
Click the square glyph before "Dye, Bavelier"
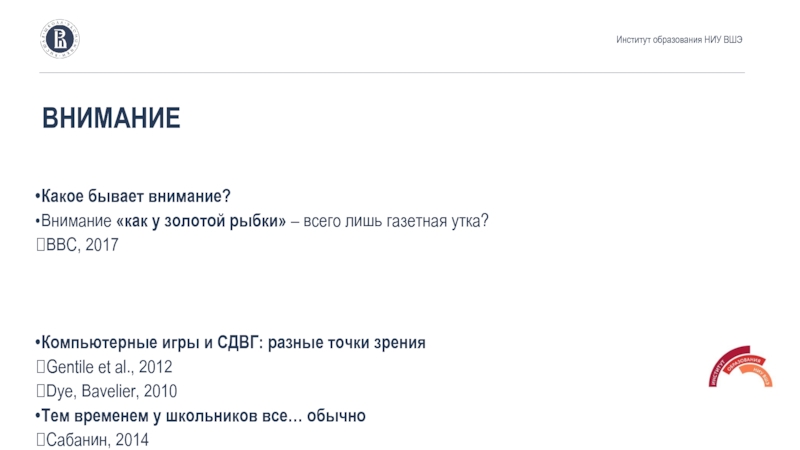point(40,391)
